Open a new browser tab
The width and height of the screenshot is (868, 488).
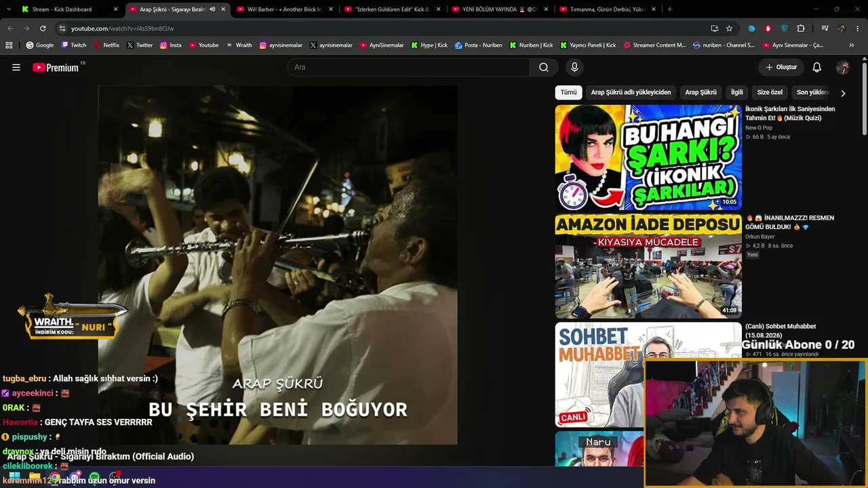670,9
